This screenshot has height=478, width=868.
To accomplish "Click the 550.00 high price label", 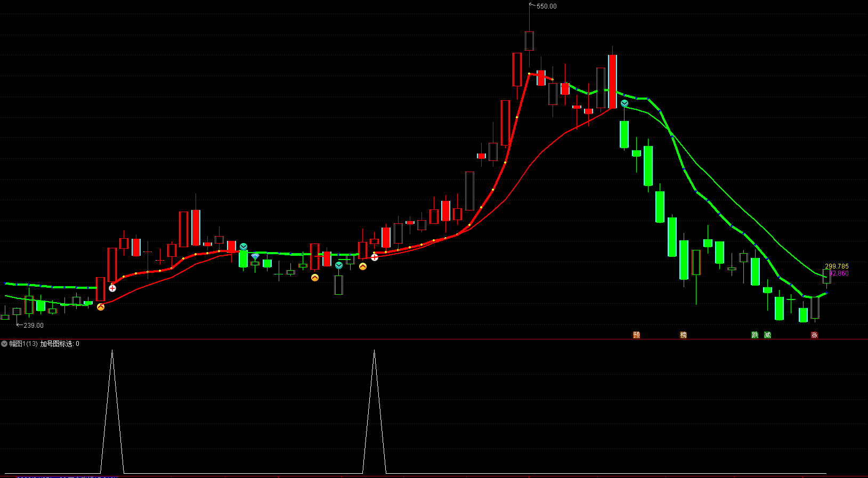I will [546, 6].
